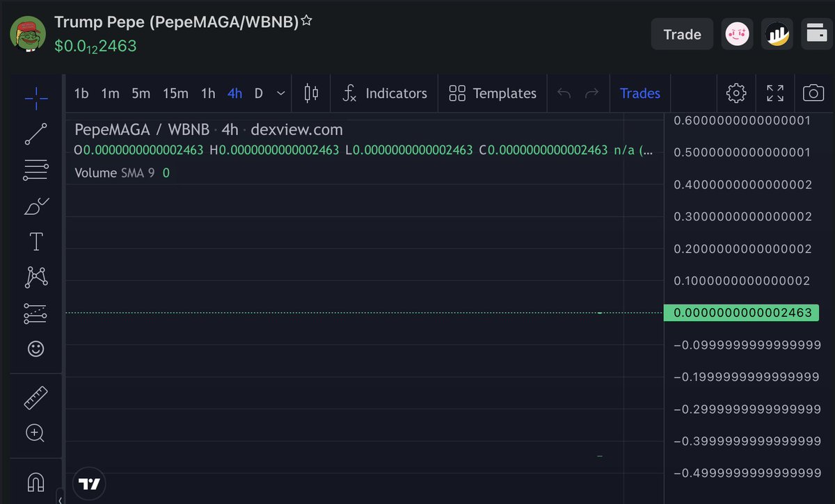Click the $0.0₁₂2463 header price
This screenshot has height=504, width=835.
pyautogui.click(x=95, y=47)
